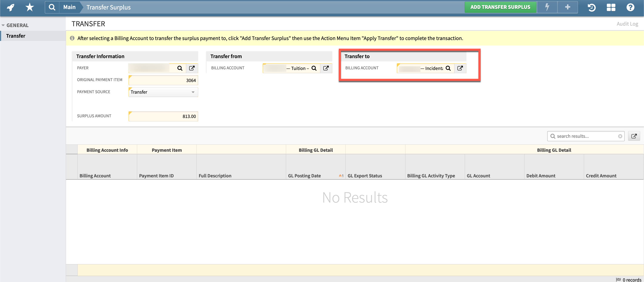Screen dimensions: 644x282
Task: Click the Audit Log link
Action: click(x=627, y=24)
